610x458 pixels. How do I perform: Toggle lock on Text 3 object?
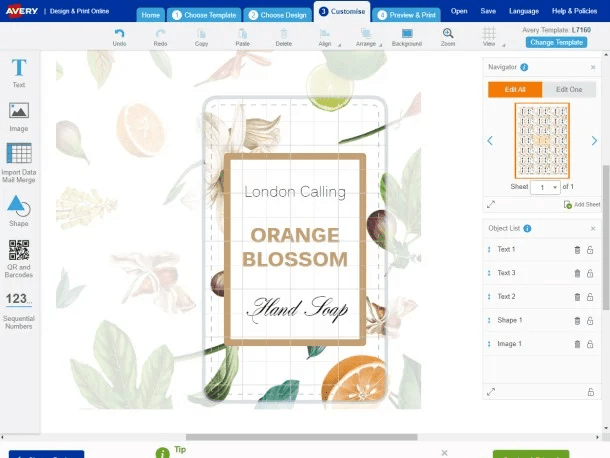click(590, 273)
